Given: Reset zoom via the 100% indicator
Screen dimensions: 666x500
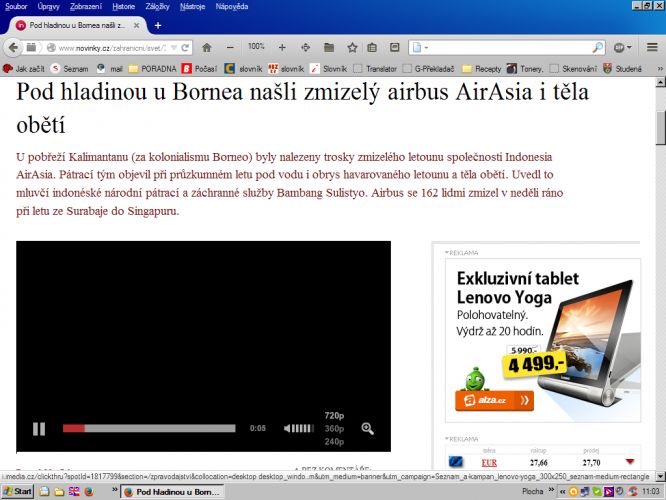Looking at the screenshot, I should [256, 46].
